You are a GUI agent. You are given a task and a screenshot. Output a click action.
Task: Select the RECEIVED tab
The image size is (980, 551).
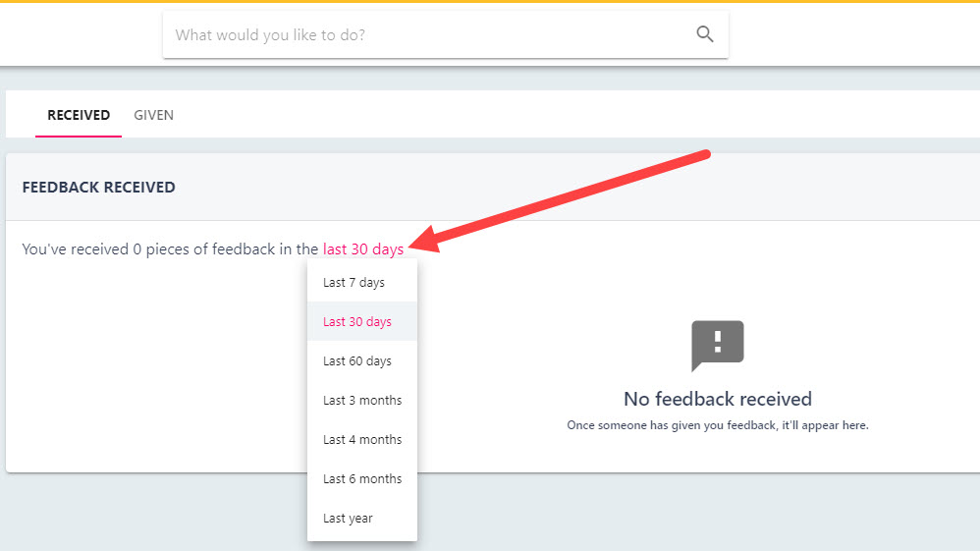coord(79,115)
